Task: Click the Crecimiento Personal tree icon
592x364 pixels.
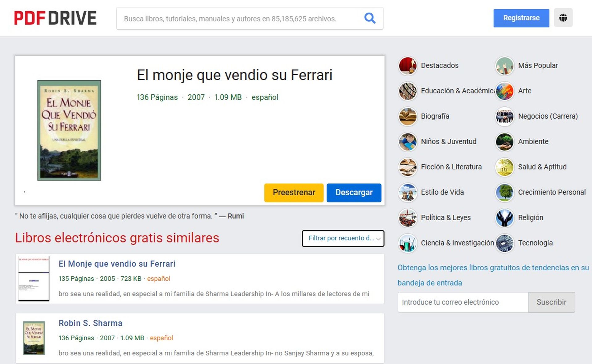Action: 504,192
